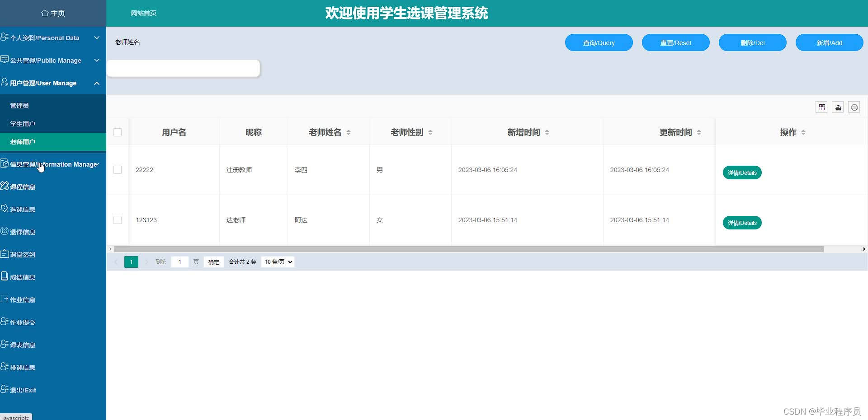Select the checkbox for teacher 李四
This screenshot has height=420, width=868.
[118, 170]
